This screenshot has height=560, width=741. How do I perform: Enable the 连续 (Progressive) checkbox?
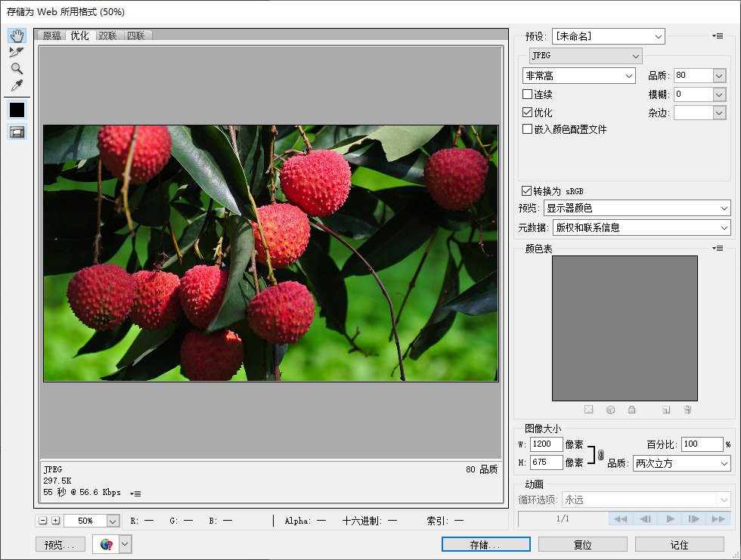527,94
